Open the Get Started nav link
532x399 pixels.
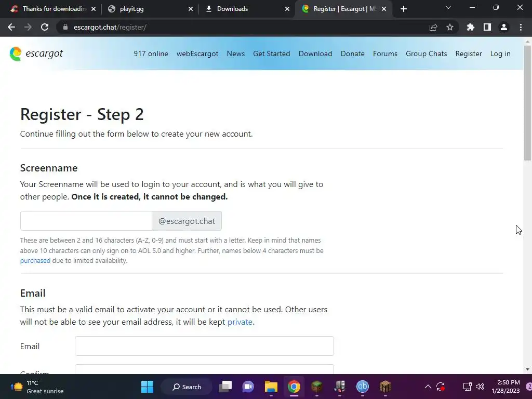[x=271, y=54]
